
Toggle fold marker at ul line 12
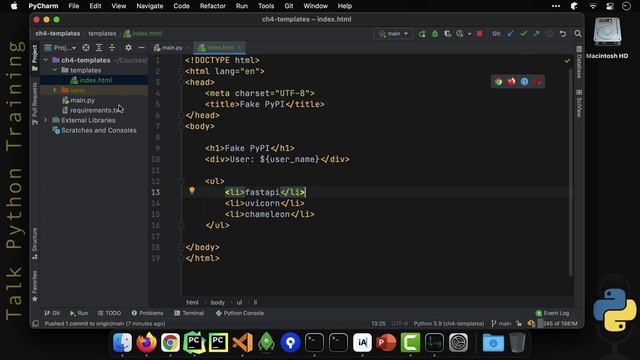click(x=182, y=181)
